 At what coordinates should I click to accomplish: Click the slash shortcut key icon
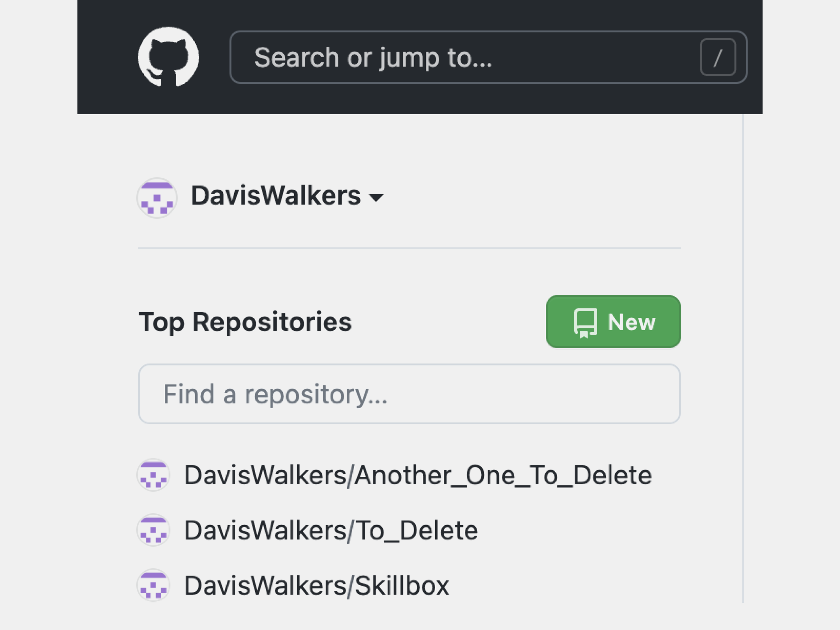point(718,57)
